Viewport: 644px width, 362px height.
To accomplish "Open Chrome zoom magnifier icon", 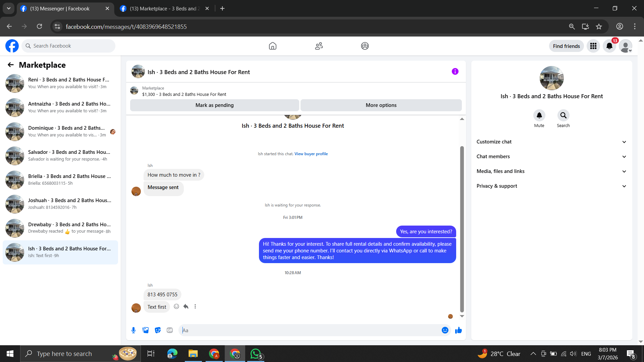I will coord(572,26).
